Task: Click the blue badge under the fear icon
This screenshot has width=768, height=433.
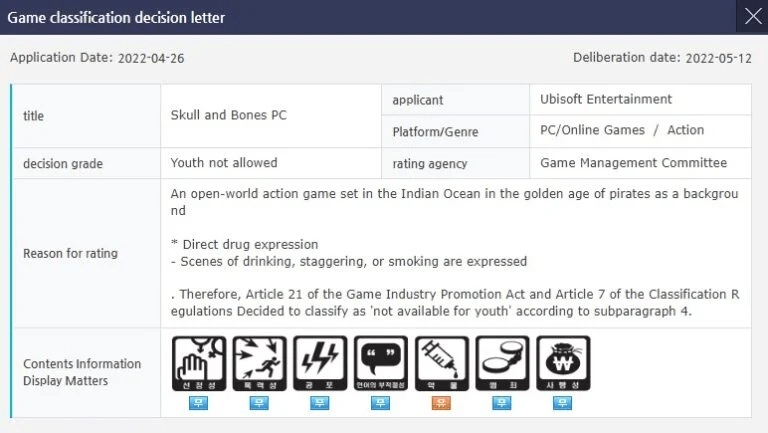Action: tap(320, 404)
